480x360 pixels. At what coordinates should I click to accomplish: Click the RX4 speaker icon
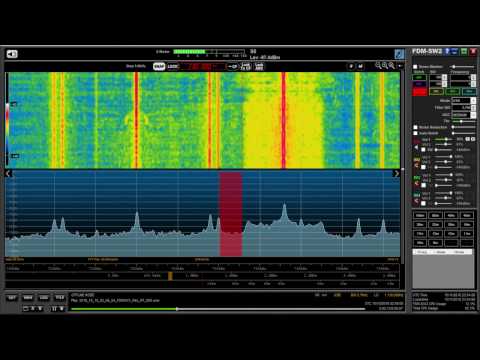click(416, 201)
